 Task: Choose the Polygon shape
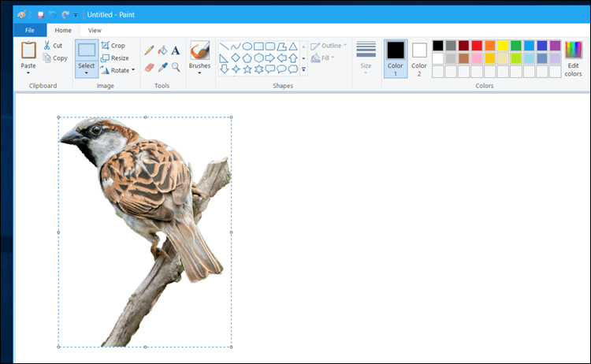coord(281,46)
